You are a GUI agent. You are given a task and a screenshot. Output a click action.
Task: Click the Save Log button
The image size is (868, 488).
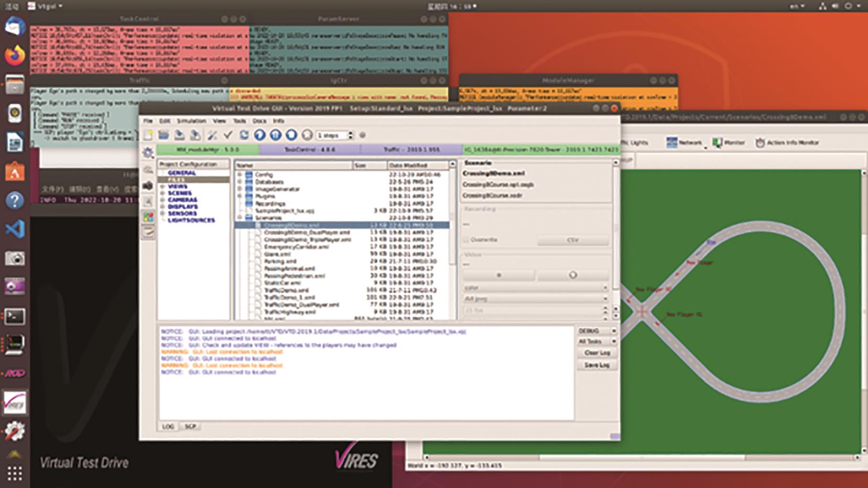[x=597, y=365]
